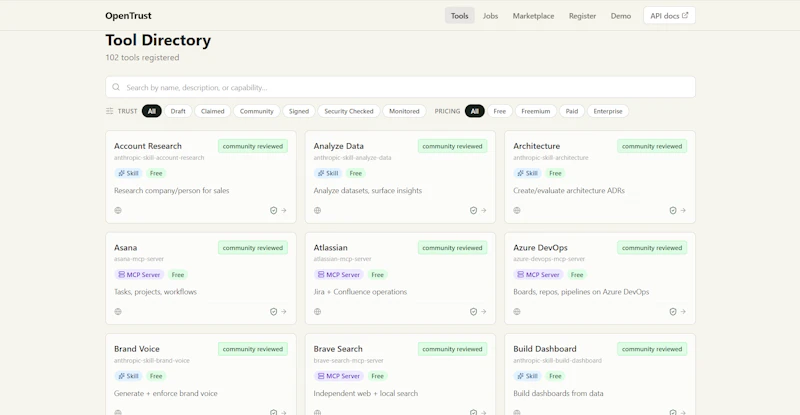800x415 pixels.
Task: Open the Marketplace nav tab
Action: tap(533, 16)
